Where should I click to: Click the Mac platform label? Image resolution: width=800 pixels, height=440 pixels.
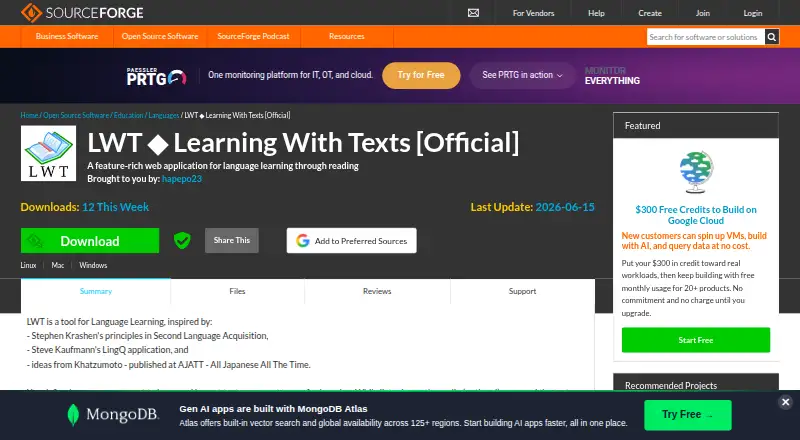click(58, 265)
